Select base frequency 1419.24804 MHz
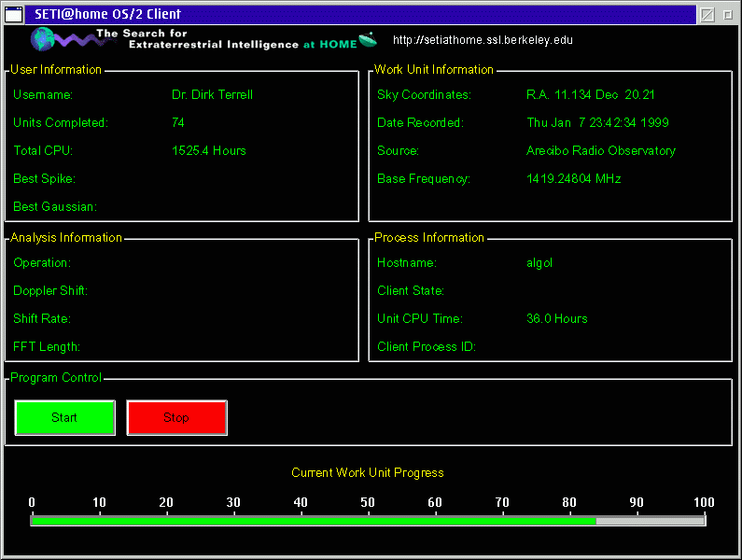The image size is (742, 560). (574, 178)
